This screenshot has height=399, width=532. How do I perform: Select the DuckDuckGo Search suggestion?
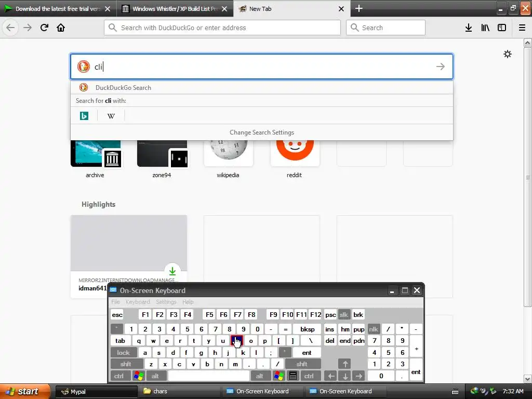pos(262,87)
